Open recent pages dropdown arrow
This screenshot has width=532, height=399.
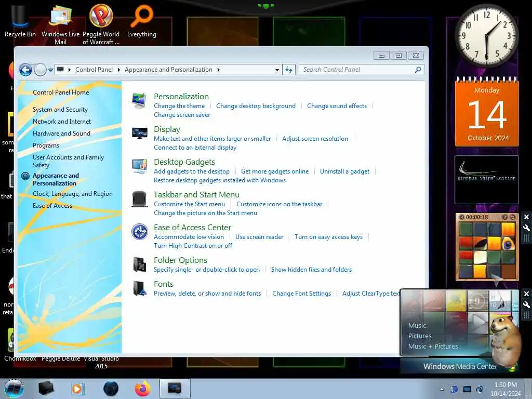pos(50,70)
